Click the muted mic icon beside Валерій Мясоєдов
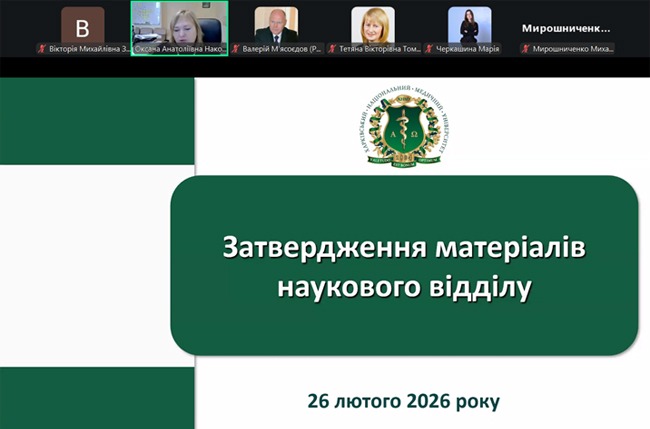Screen dimensions: 650x429 (x=235, y=49)
